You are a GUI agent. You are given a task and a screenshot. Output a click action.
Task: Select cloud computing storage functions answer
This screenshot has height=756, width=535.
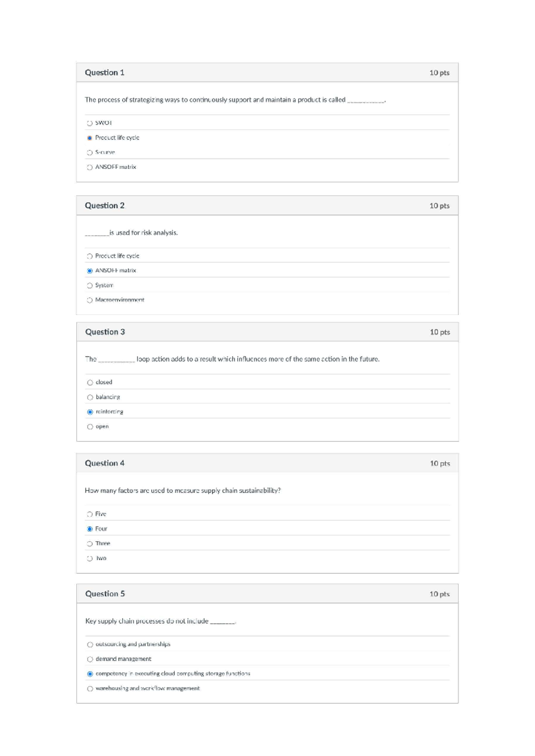[x=90, y=674]
